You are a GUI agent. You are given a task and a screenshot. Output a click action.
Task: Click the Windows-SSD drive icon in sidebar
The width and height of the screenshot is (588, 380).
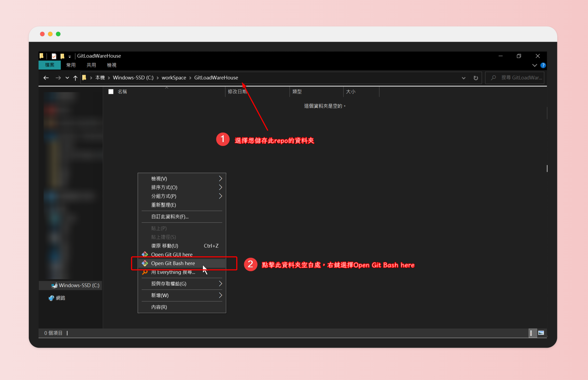pyautogui.click(x=54, y=286)
